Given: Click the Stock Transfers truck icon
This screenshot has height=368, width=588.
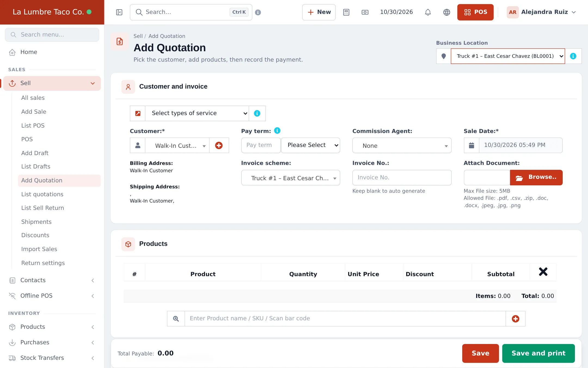Looking at the screenshot, I should click(x=12, y=358).
